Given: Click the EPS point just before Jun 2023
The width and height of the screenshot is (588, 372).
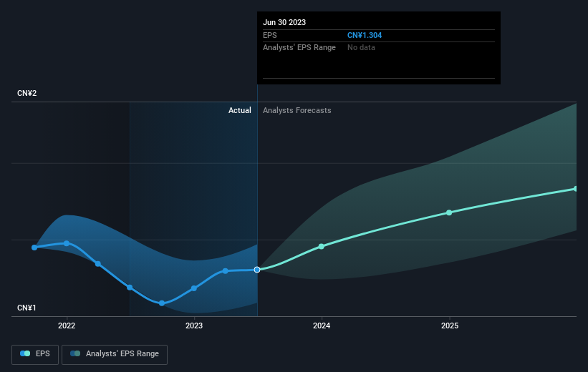Looking at the screenshot, I should point(226,271).
